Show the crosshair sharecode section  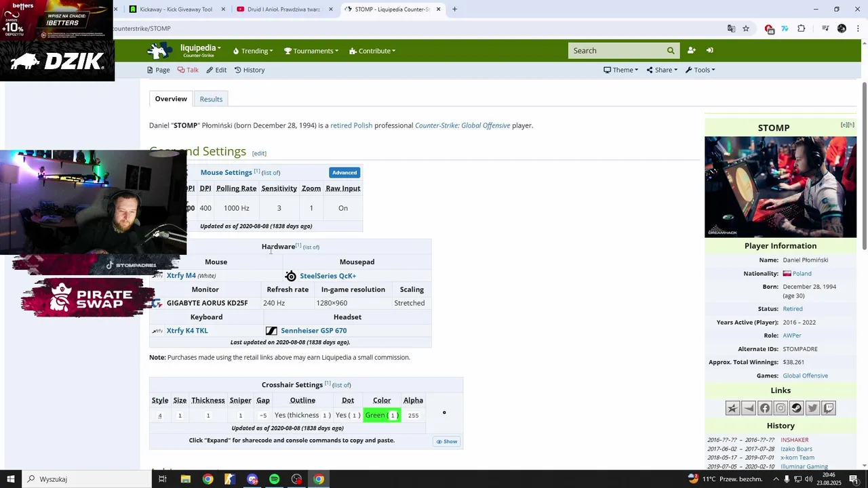[x=447, y=441]
